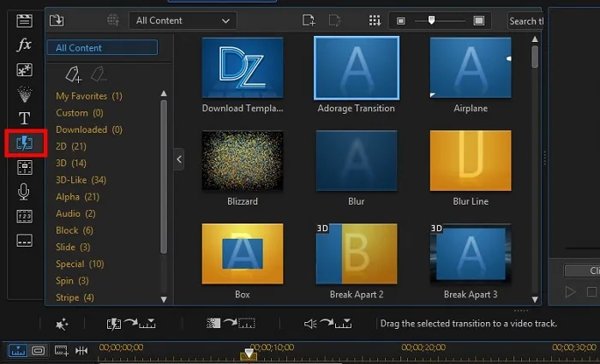
Task: Open the Audio Mixing Room icon
Action: click(x=25, y=168)
